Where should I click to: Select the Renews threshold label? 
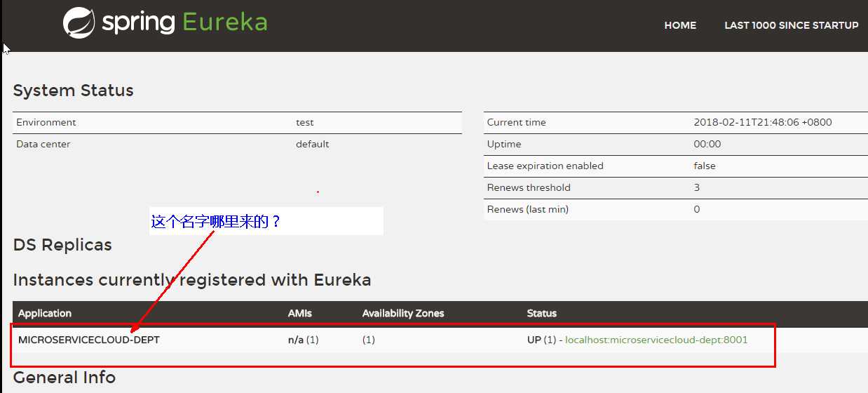[x=529, y=187]
